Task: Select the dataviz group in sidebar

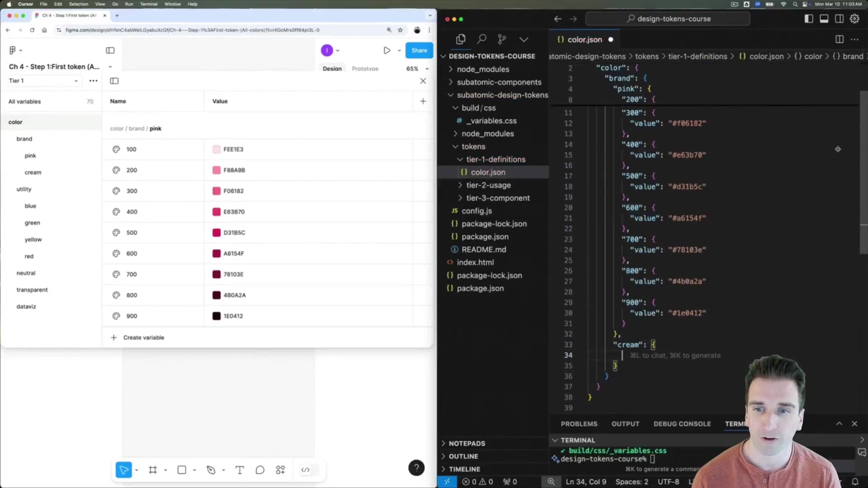Action: pos(26,307)
